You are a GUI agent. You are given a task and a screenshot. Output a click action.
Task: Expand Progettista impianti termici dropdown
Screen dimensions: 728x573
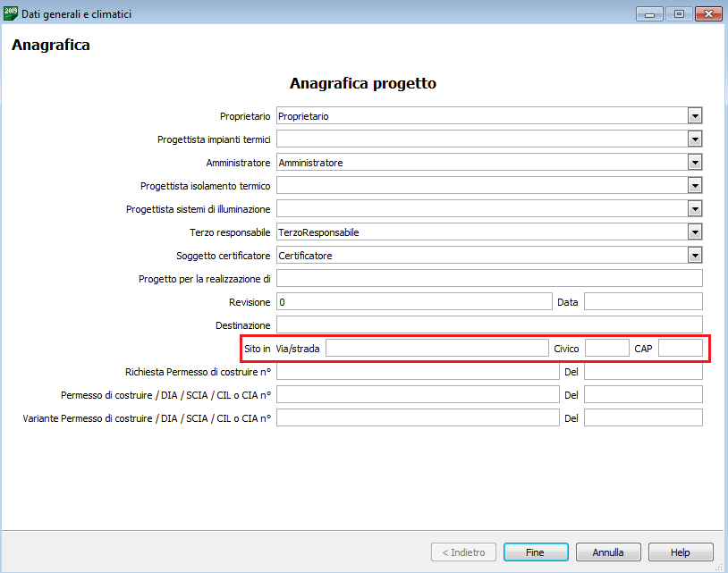[694, 139]
